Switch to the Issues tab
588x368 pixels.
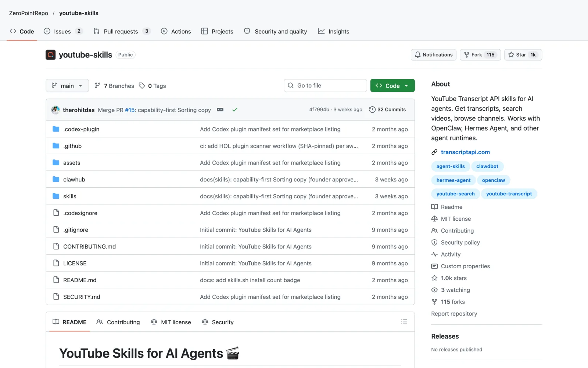63,31
